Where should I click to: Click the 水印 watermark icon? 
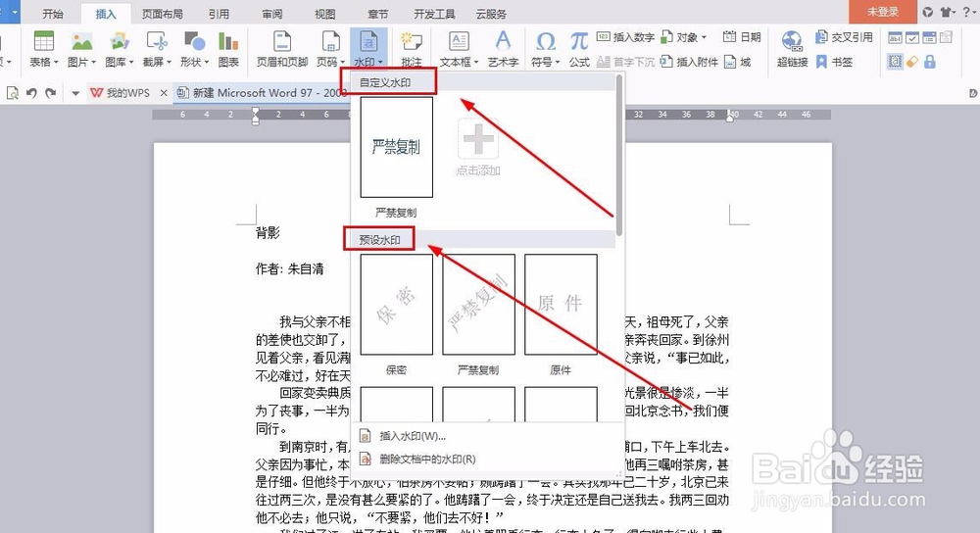(x=368, y=41)
